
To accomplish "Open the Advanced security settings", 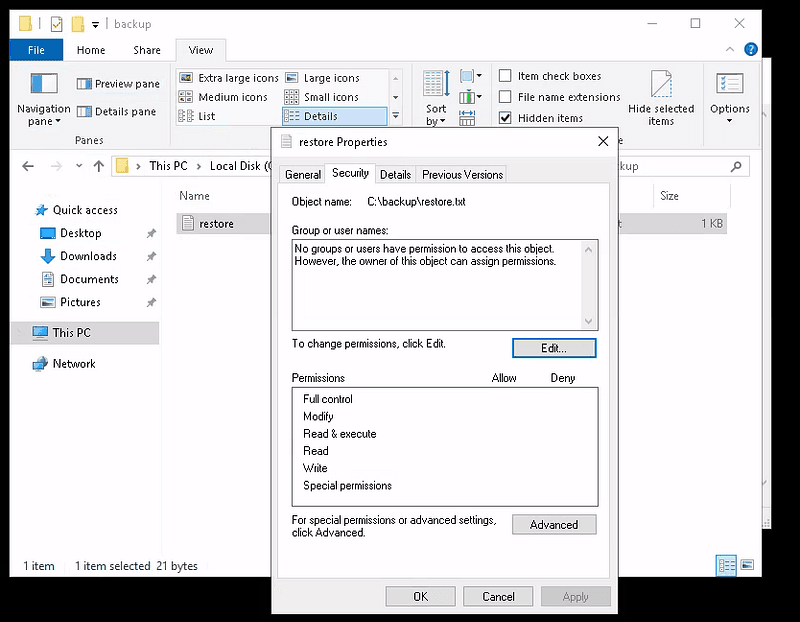I will coord(554,524).
